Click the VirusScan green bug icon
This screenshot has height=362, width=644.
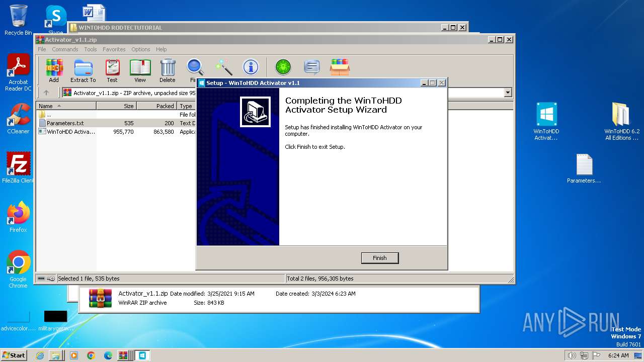point(283,67)
